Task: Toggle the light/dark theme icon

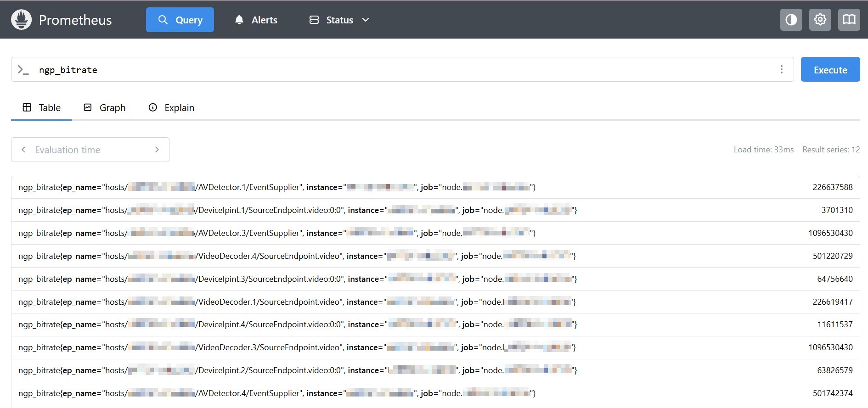Action: pos(791,20)
